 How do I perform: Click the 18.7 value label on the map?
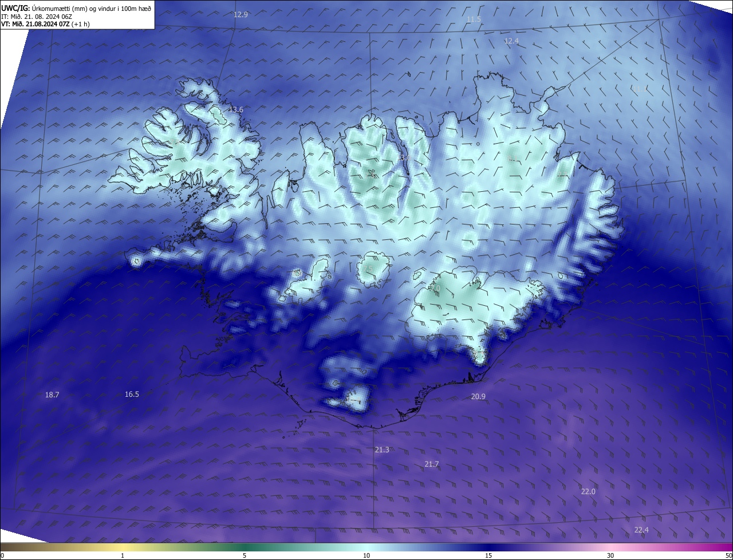(52, 395)
